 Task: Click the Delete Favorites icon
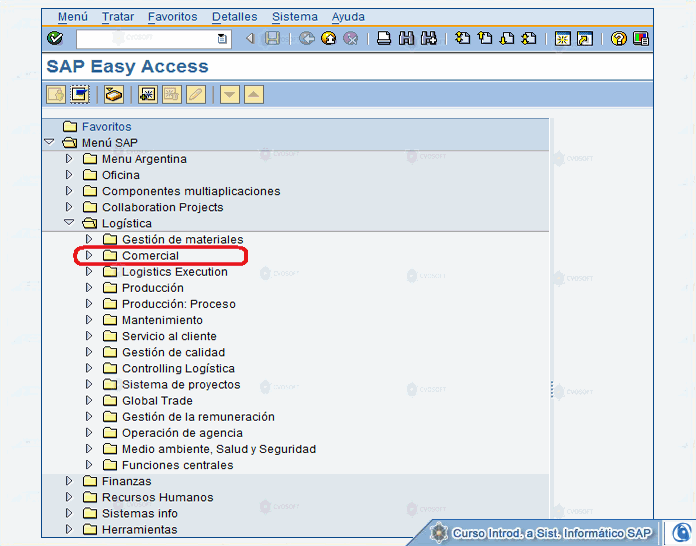(x=171, y=94)
